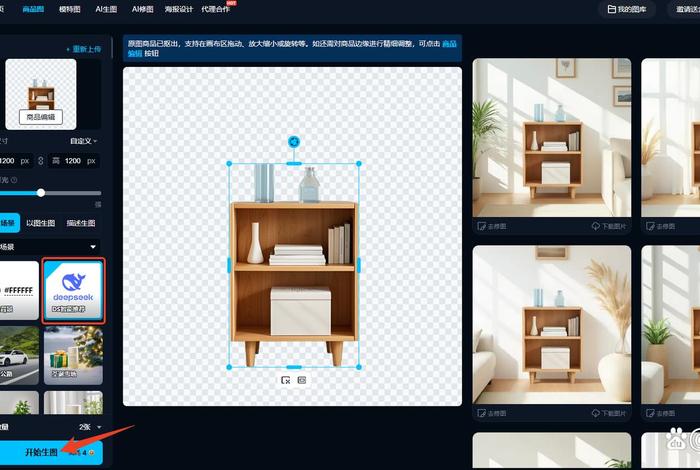The image size is (700, 470).
Task: Open the 代理合作 menu item
Action: click(x=215, y=9)
